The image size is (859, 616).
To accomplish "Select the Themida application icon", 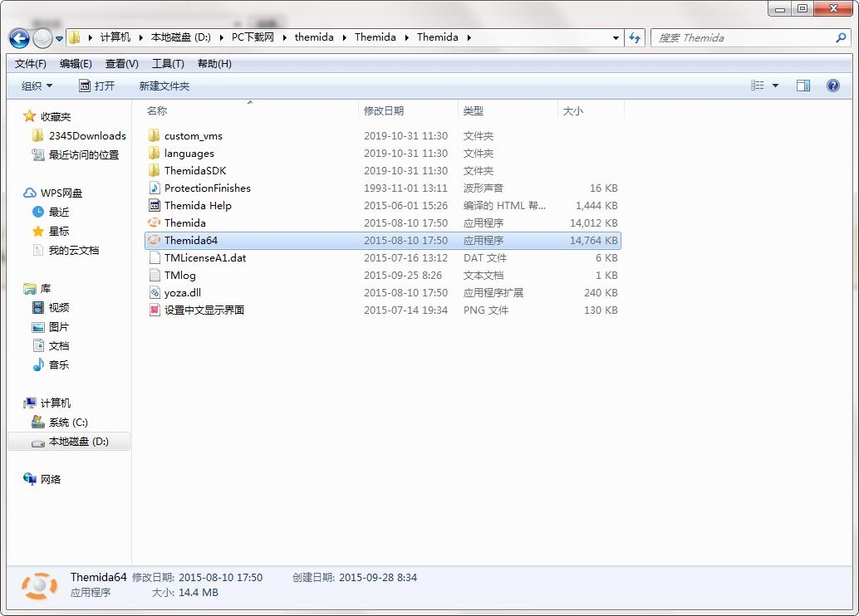I will (155, 222).
